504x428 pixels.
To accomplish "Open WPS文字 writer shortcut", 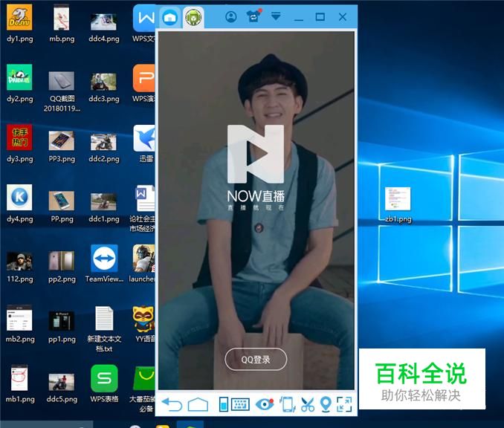I will [143, 24].
